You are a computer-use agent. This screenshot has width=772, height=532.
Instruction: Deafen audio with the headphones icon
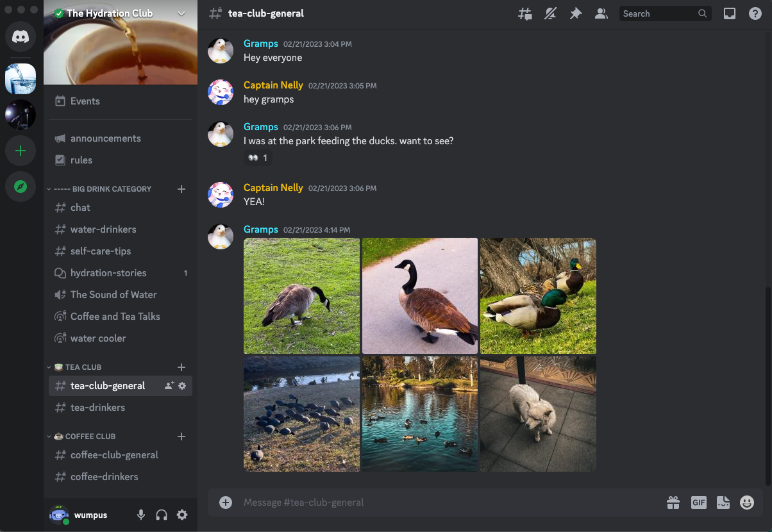coord(161,515)
